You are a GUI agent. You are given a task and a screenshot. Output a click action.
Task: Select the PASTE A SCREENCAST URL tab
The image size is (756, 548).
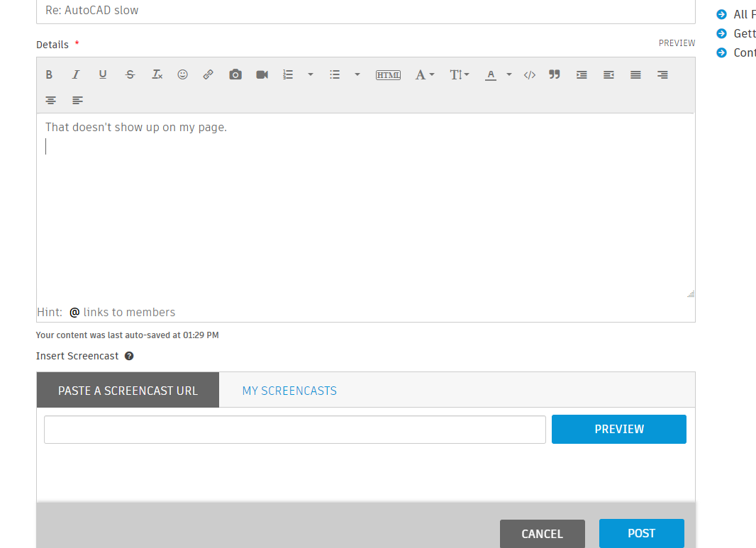pos(128,390)
